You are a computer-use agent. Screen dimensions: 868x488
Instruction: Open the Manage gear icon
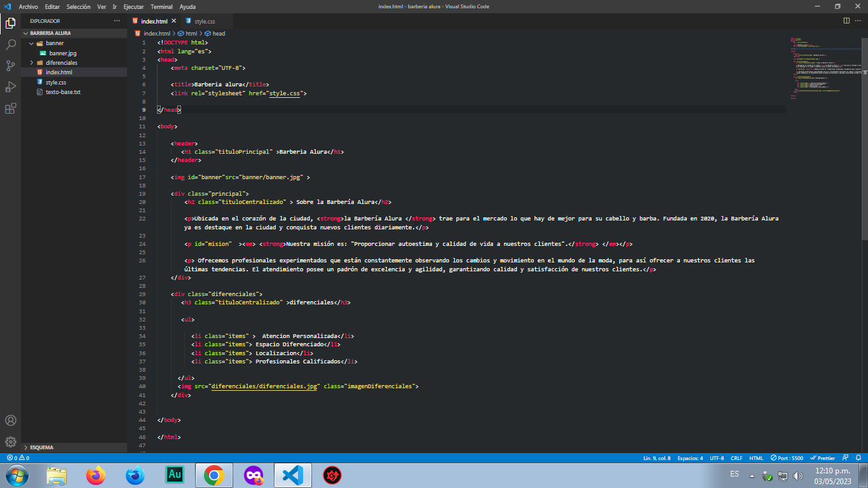(10, 442)
